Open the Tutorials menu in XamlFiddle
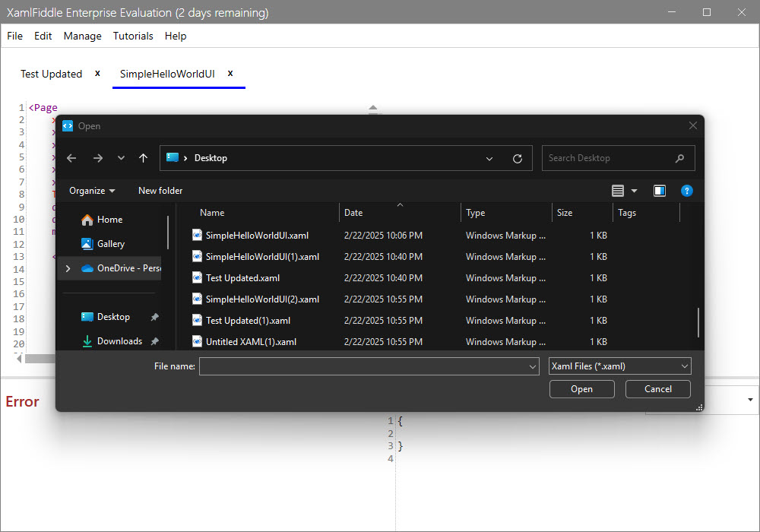Screen dimensions: 760x532 pyautogui.click(x=133, y=36)
